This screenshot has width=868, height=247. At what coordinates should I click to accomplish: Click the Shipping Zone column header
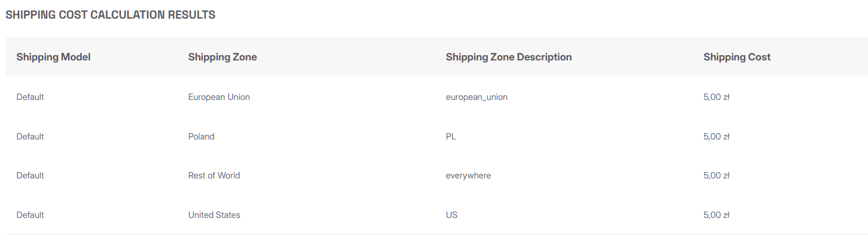222,57
